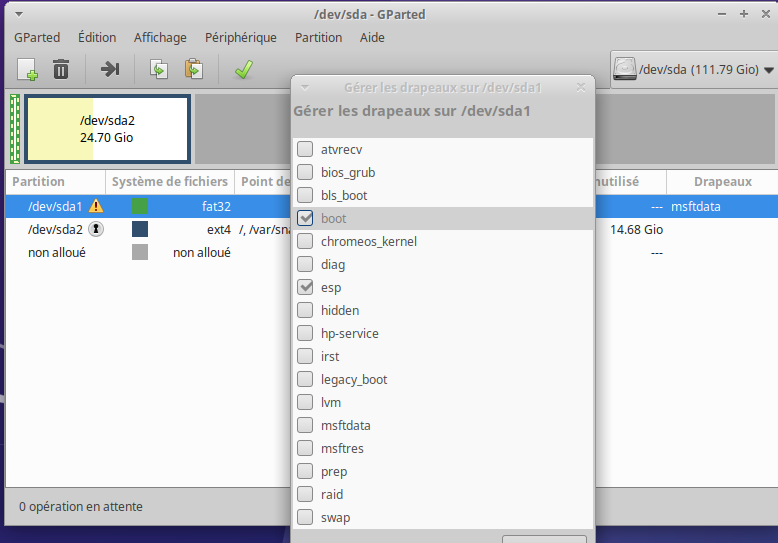Image resolution: width=778 pixels, height=543 pixels.
Task: Click the msftdata flag value for sda1
Action: pos(696,206)
